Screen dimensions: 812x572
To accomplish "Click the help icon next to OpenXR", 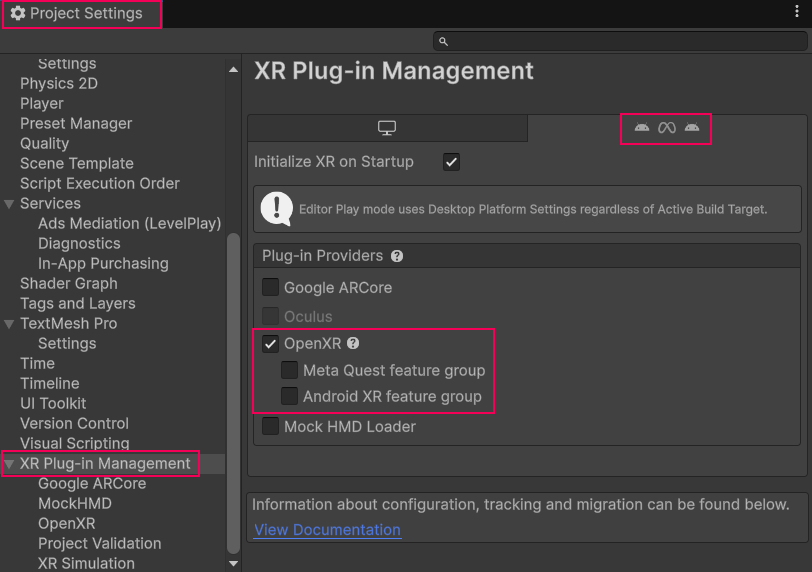I will coord(352,344).
